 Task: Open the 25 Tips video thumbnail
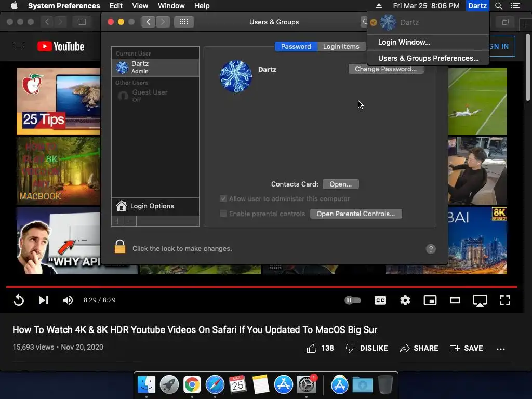[58, 101]
